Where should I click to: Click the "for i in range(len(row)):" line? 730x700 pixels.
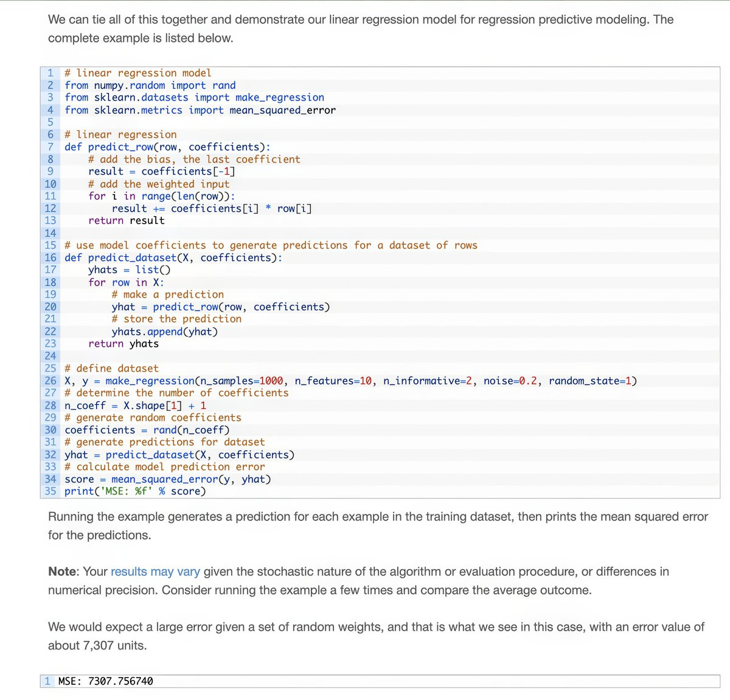coord(162,196)
